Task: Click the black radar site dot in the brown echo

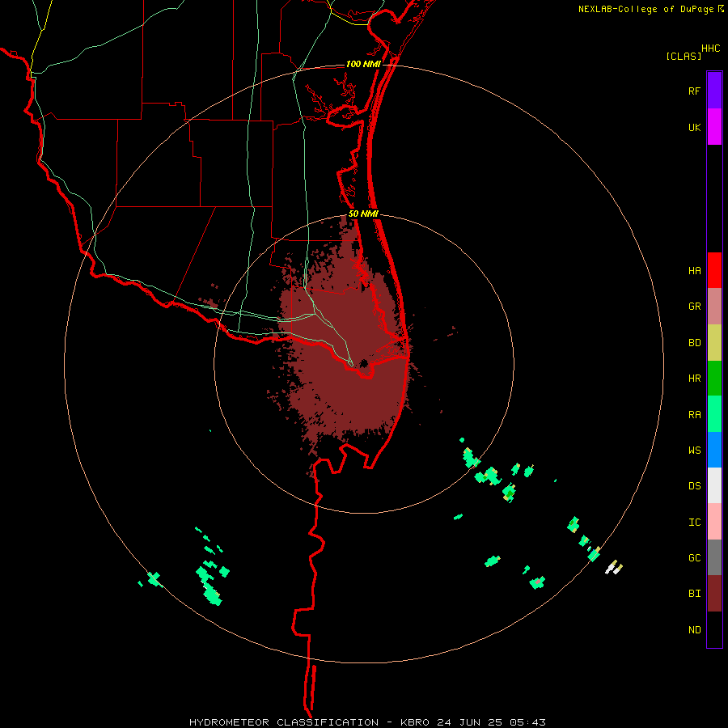Action: pos(363,363)
